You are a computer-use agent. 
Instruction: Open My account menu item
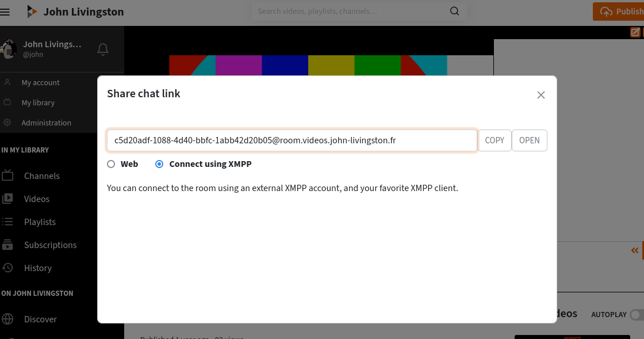pos(40,82)
